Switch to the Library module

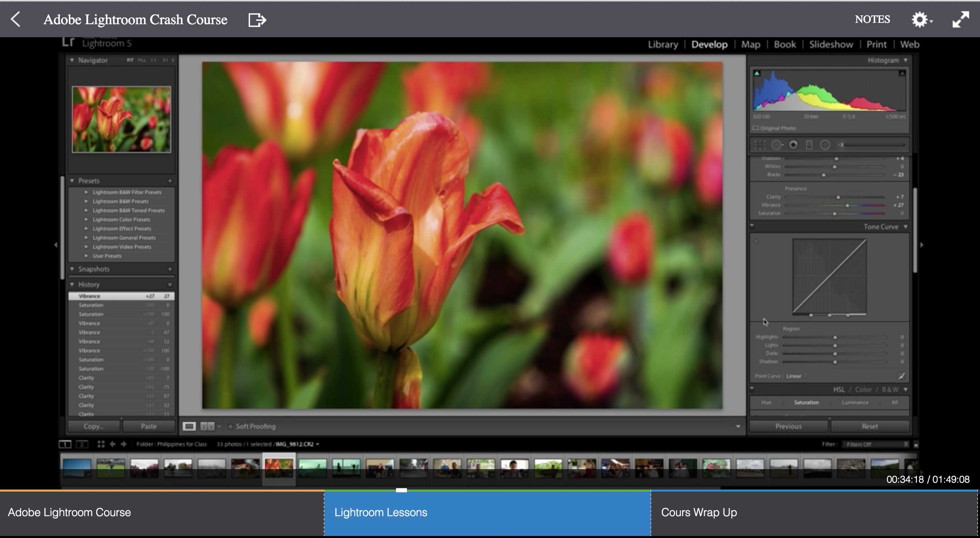[663, 44]
